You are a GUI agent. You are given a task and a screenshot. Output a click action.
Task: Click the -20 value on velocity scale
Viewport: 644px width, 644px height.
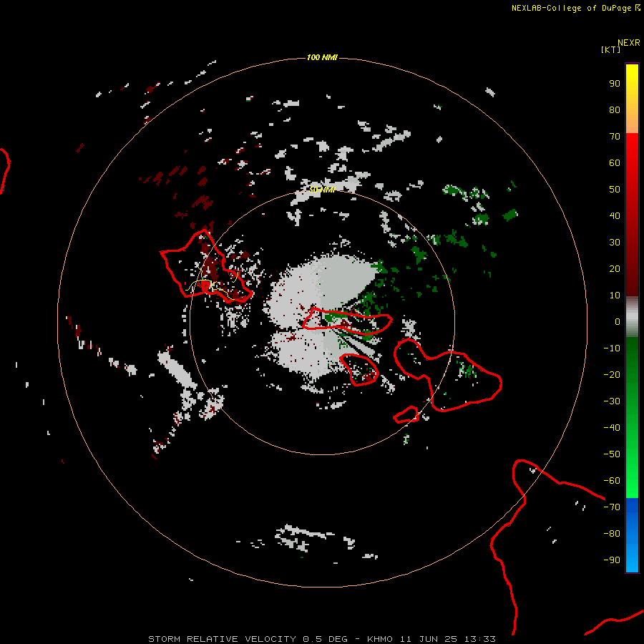click(x=612, y=375)
